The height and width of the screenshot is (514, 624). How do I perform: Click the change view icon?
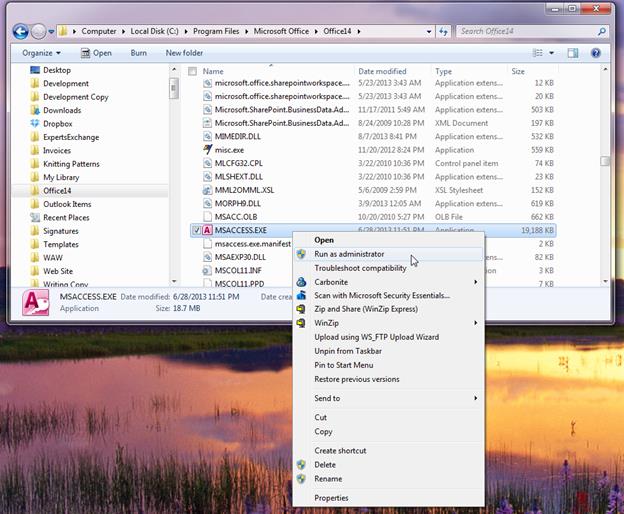pos(538,53)
